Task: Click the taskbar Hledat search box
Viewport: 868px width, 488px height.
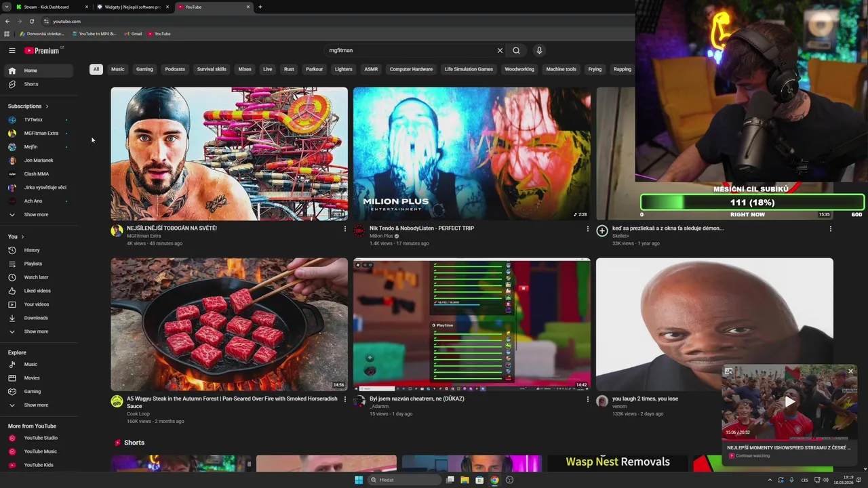Action: point(404,480)
